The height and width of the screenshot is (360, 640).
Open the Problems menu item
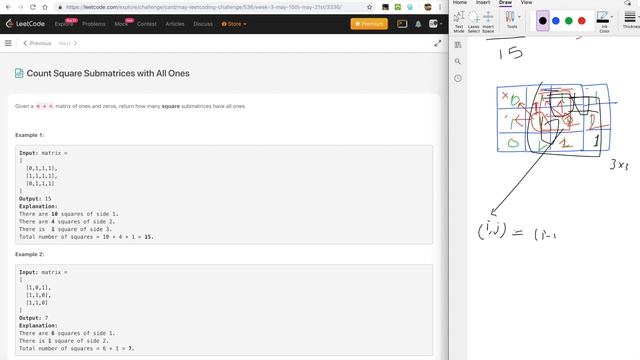coord(93,24)
